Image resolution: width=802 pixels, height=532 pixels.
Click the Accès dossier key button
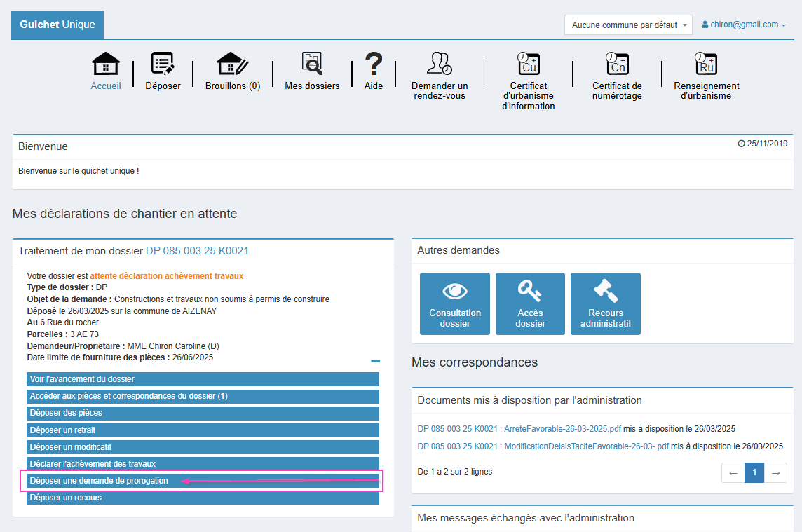pos(530,303)
